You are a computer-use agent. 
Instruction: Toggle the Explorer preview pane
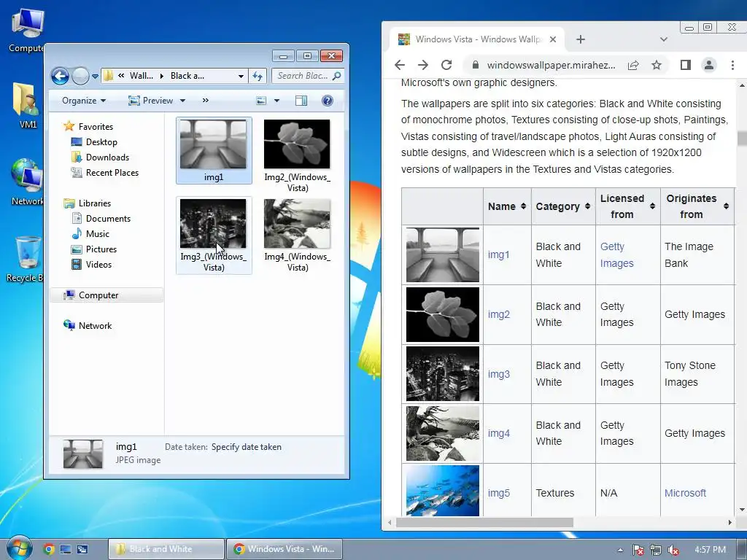(x=301, y=101)
